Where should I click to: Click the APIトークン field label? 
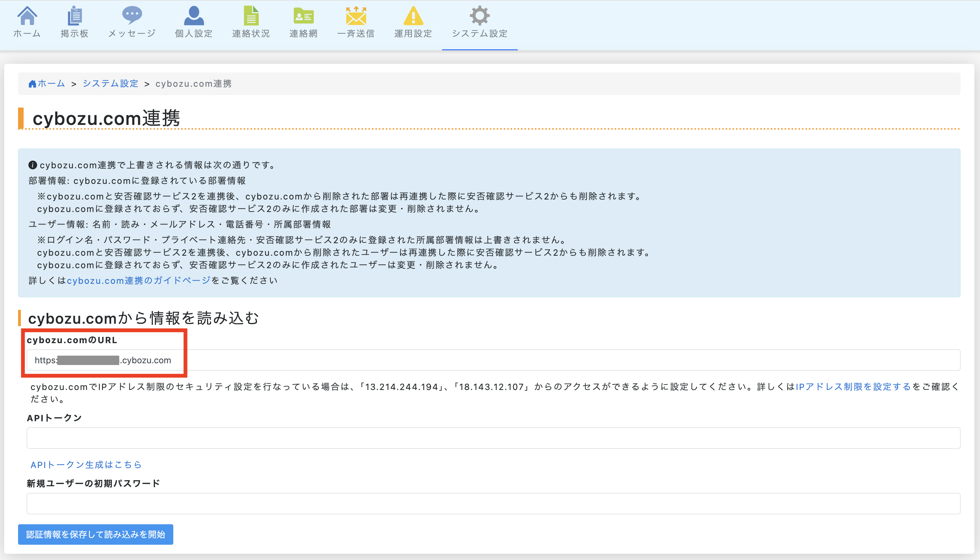tap(54, 418)
